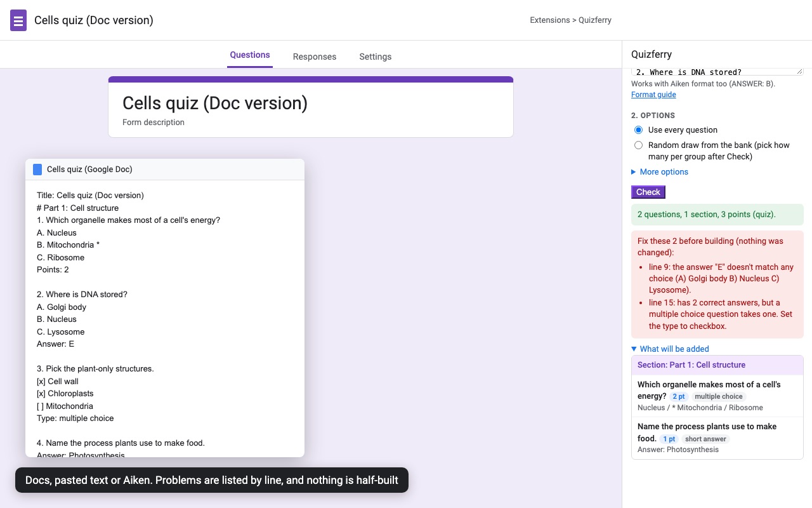The height and width of the screenshot is (508, 812).
Task: Select the Use every question option
Action: tap(639, 130)
